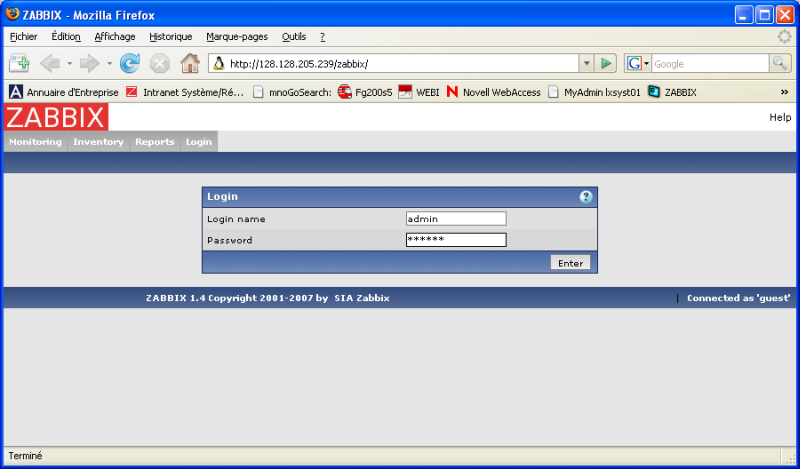Click the Terminé status bar text
Viewport: 800px width, 469px height.
[26, 456]
